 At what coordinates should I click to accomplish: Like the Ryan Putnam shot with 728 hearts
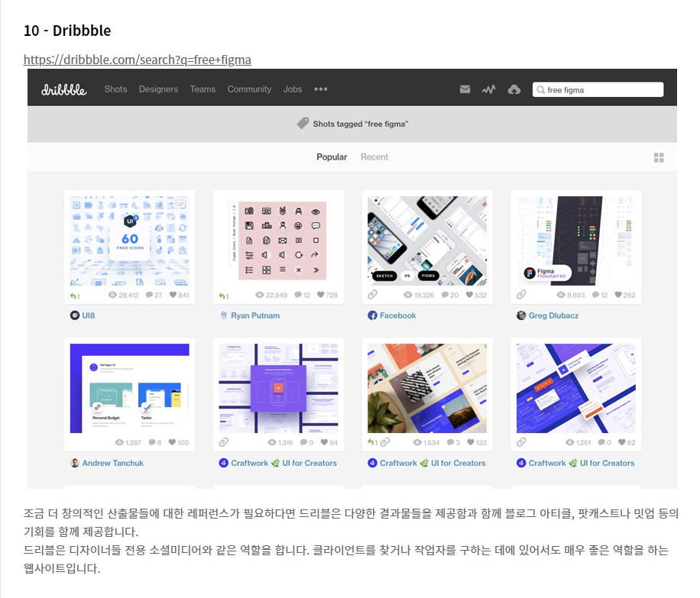[320, 295]
